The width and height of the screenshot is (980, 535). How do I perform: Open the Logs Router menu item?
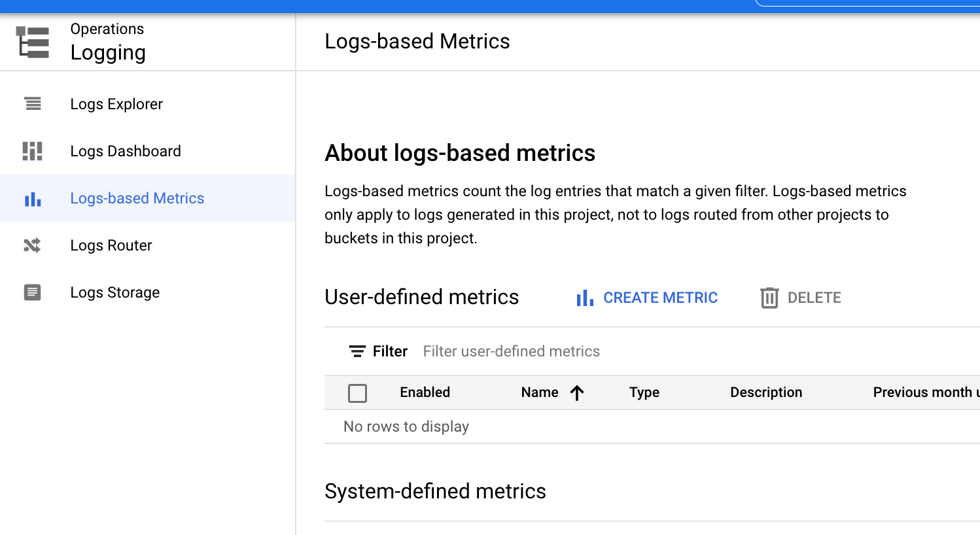click(111, 245)
